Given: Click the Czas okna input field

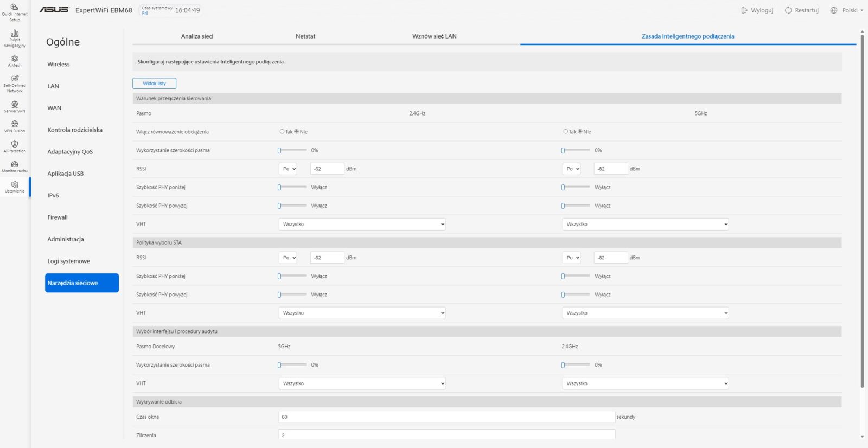Looking at the screenshot, I should point(446,417).
